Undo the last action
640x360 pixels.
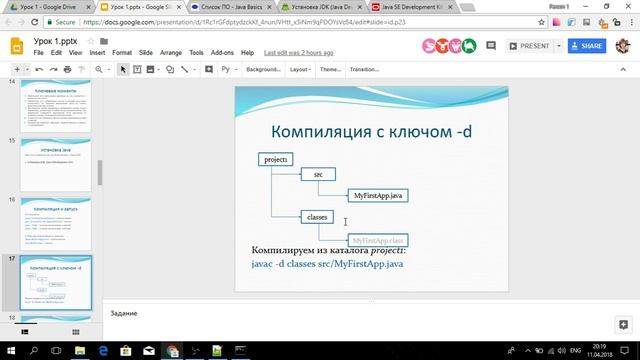39,69
